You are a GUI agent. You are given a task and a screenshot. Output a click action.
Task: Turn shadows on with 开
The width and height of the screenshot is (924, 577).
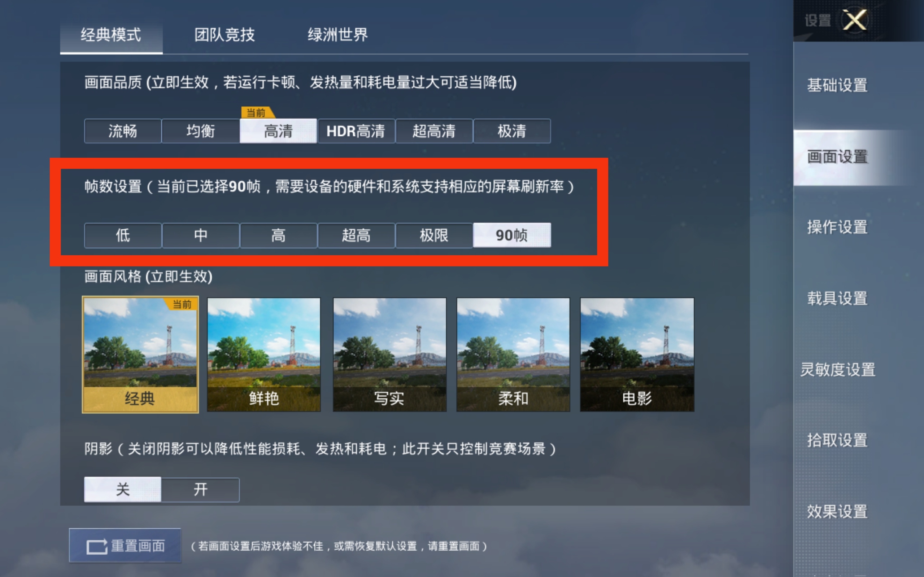click(x=200, y=490)
